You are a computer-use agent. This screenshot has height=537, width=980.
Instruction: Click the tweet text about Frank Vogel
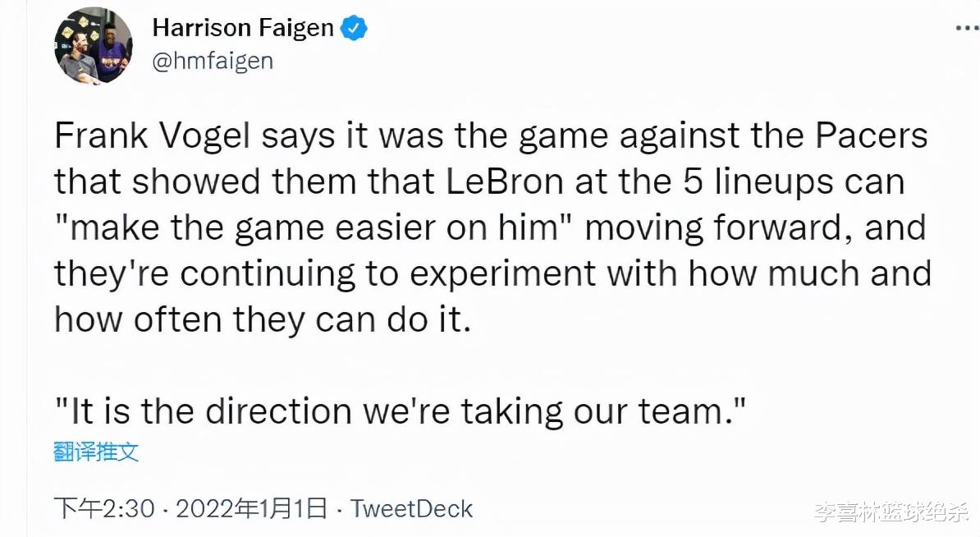492,227
